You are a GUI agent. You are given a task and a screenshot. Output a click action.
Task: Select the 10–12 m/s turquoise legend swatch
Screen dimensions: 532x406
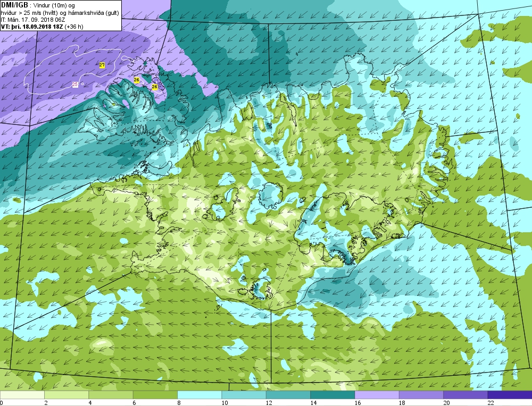pos(244,395)
